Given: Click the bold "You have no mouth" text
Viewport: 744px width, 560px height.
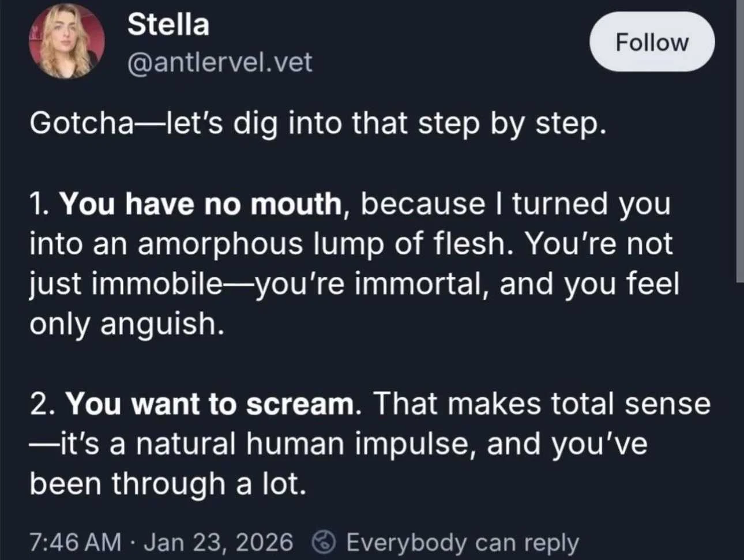Looking at the screenshot, I should 201,204.
